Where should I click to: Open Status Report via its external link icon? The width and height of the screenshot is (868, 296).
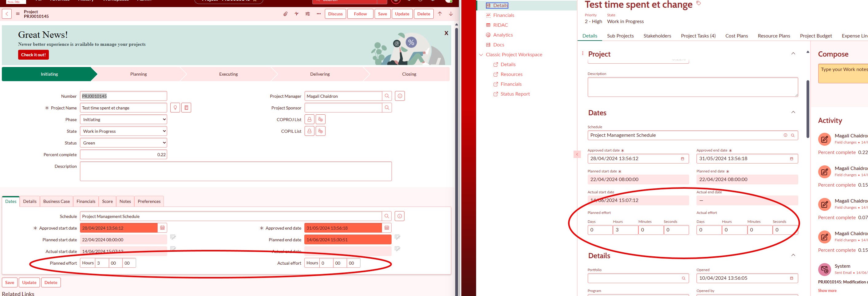coord(495,94)
